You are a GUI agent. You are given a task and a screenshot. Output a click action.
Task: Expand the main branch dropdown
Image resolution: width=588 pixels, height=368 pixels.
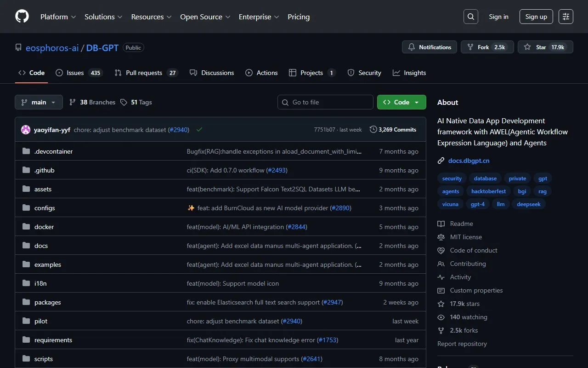pyautogui.click(x=39, y=102)
